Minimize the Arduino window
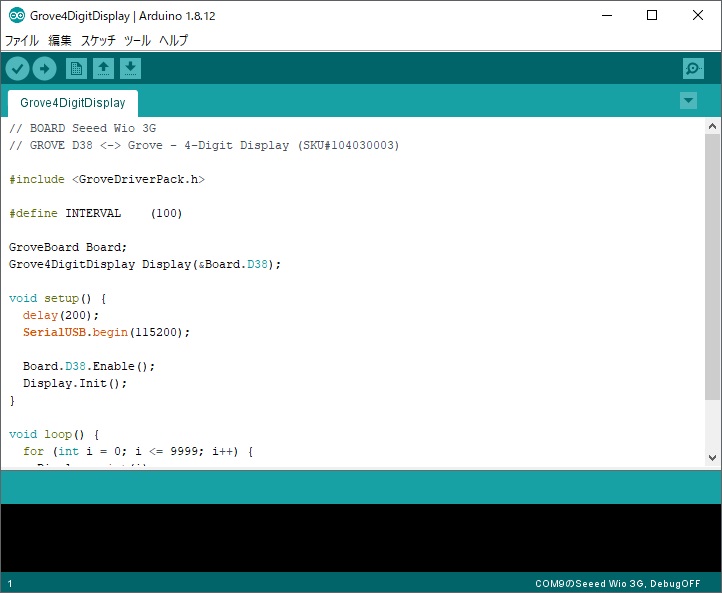The width and height of the screenshot is (722, 593). pos(607,16)
